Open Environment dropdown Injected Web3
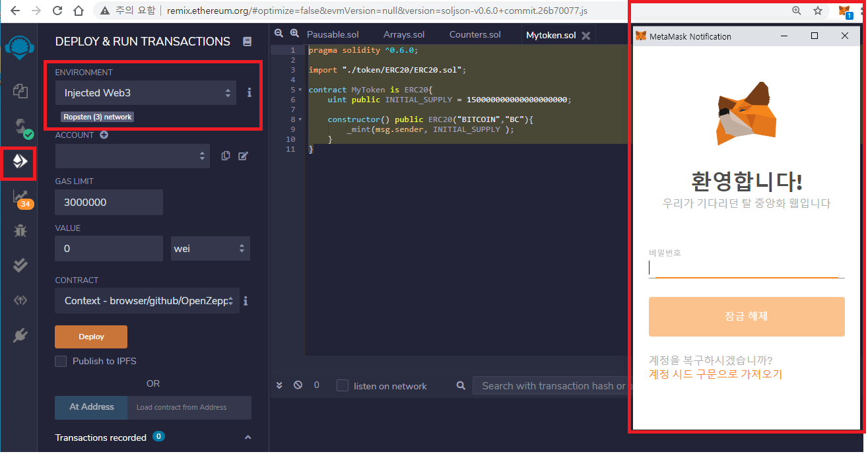868x454 pixels. (x=146, y=93)
